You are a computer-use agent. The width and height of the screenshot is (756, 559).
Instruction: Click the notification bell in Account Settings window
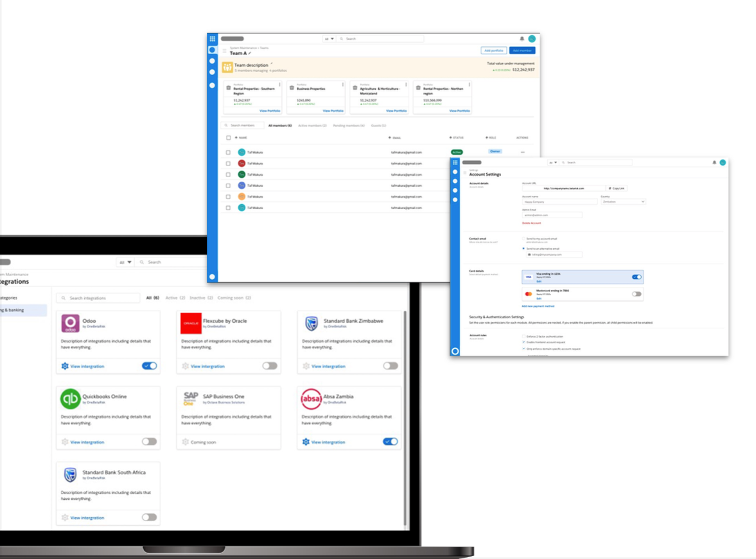[714, 162]
